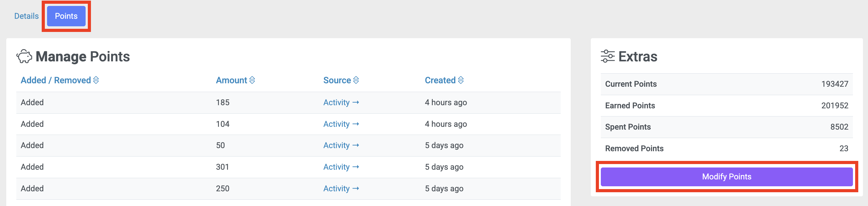Click the Current Points row value
Viewport: 868px width, 206px height.
click(x=834, y=84)
